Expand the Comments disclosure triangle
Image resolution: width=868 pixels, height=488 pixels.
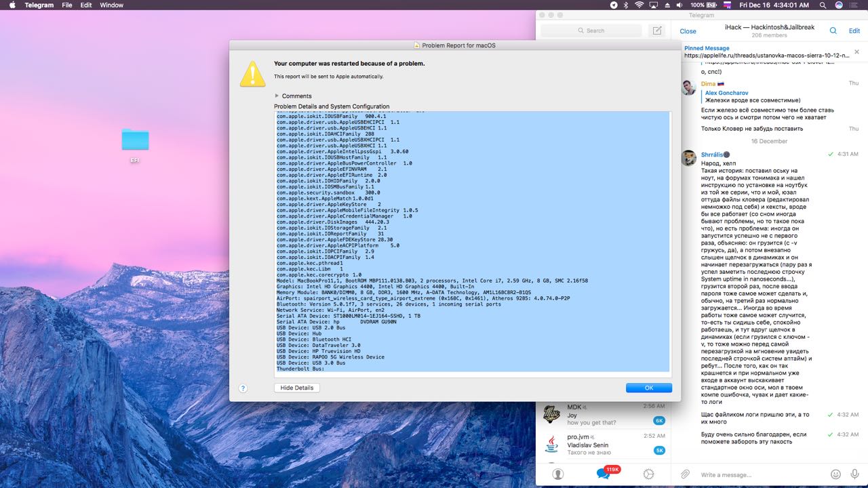pos(277,96)
